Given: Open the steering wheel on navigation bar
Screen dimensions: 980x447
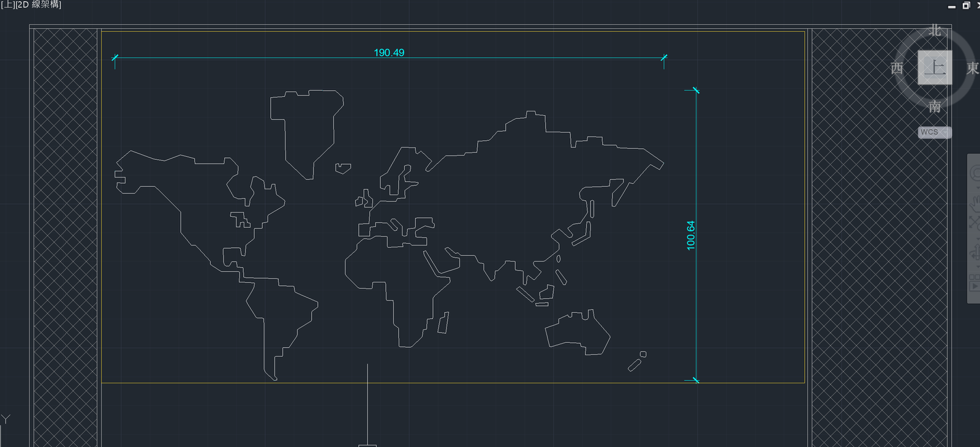Looking at the screenshot, I should 974,173.
